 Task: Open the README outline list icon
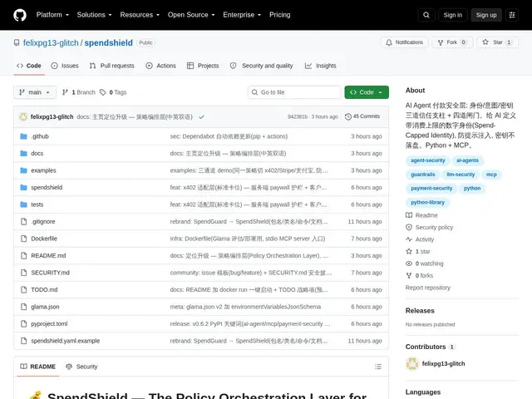pos(378,367)
